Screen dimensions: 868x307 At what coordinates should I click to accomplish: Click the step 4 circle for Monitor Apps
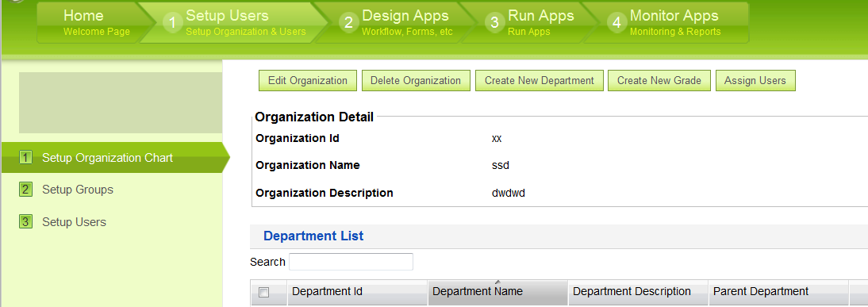pyautogui.click(x=616, y=23)
